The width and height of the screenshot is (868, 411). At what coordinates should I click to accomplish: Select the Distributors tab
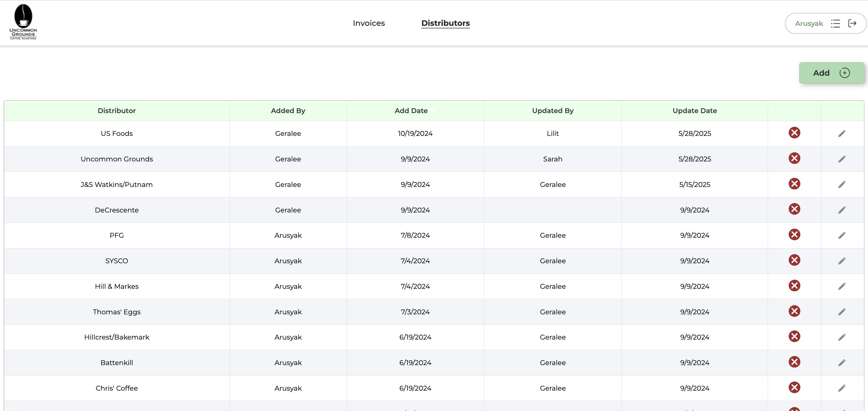(446, 23)
